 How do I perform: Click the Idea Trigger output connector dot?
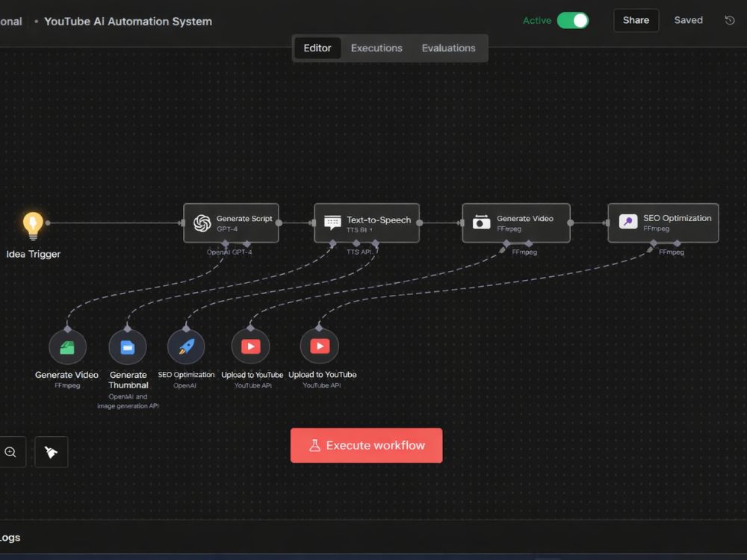pyautogui.click(x=48, y=223)
